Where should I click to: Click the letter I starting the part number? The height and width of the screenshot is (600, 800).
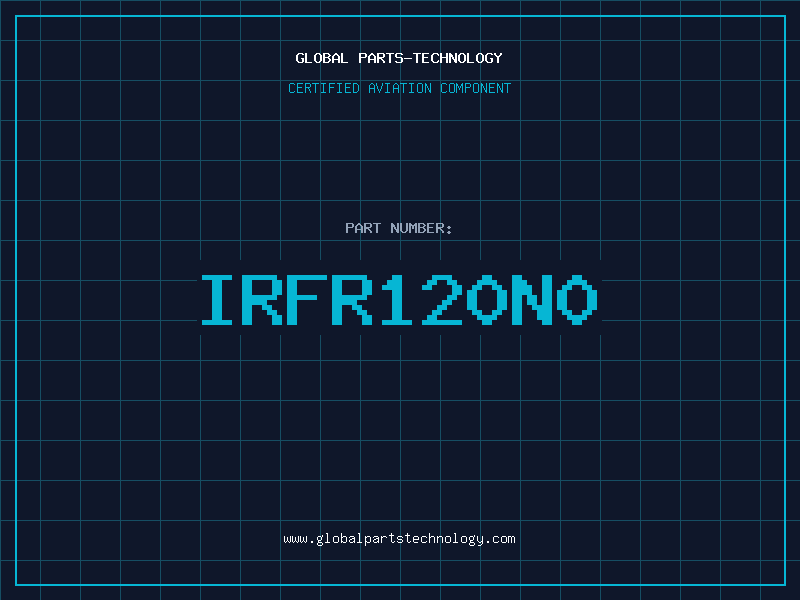pos(217,299)
